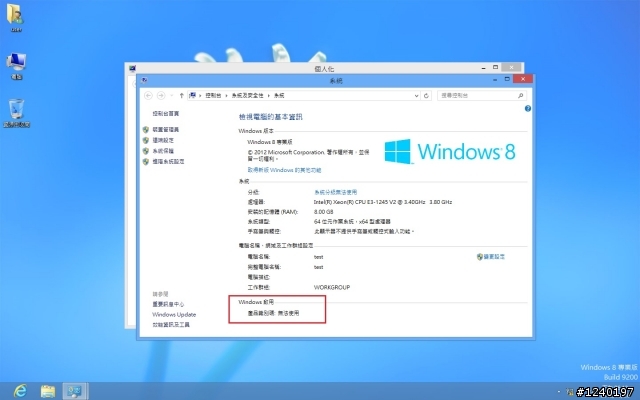Open the address bar history dropdown

coord(416,96)
